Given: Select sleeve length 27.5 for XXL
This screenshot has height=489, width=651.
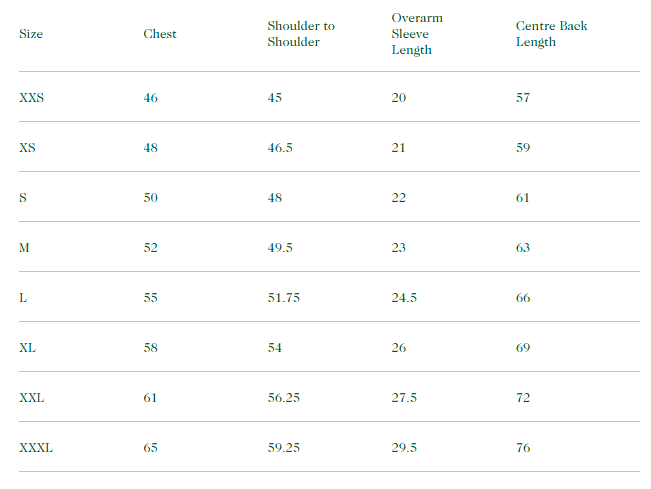Looking at the screenshot, I should pyautogui.click(x=405, y=398).
